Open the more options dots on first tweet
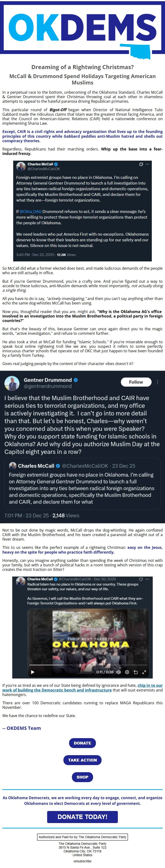Screen dimensions: 165x868 coord(147,164)
